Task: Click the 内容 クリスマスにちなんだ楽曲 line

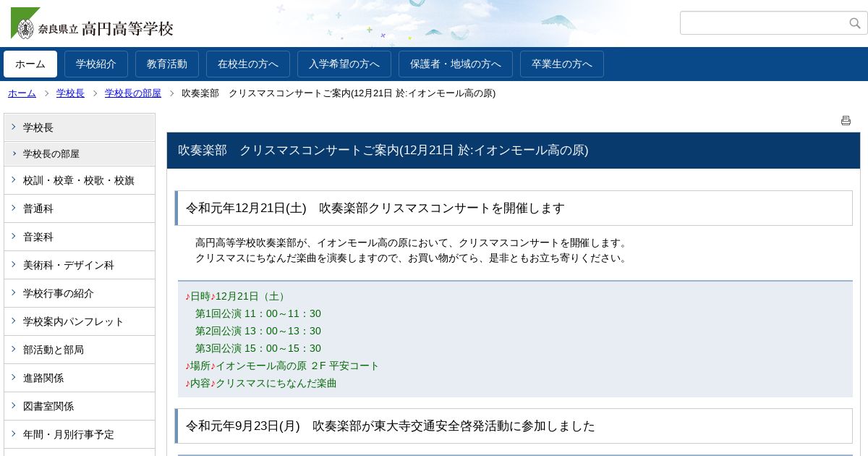Action: [261, 383]
